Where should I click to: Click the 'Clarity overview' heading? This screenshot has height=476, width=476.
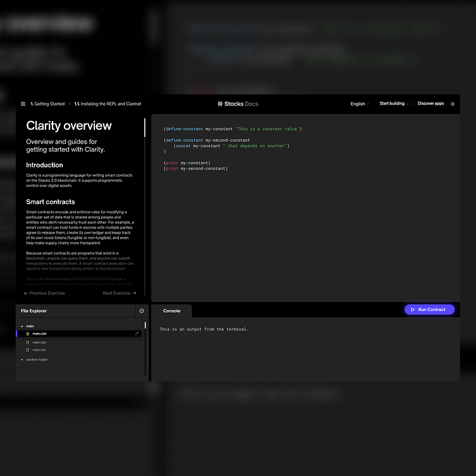click(x=69, y=126)
